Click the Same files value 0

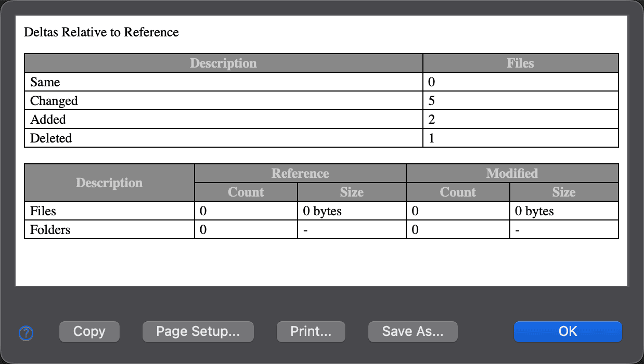432,82
